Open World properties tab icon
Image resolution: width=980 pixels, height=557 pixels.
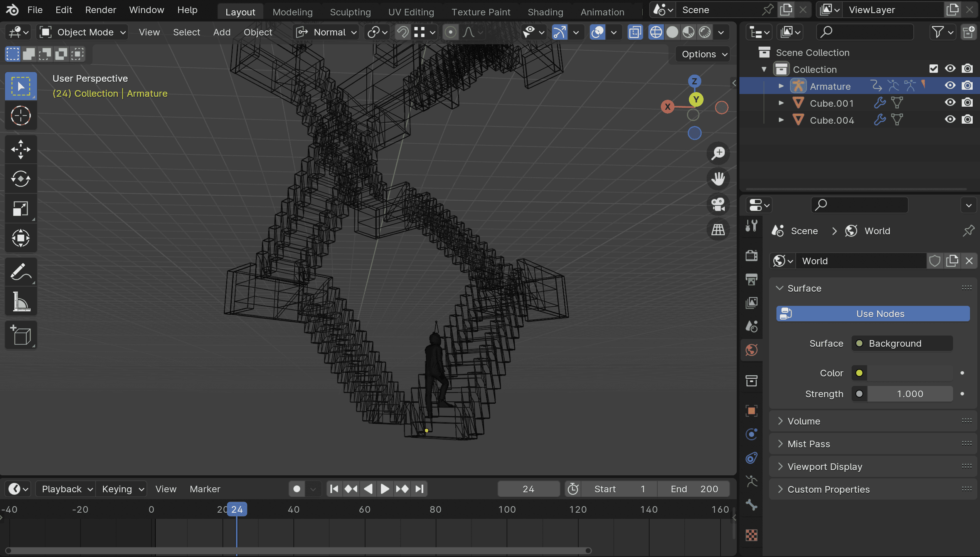751,350
